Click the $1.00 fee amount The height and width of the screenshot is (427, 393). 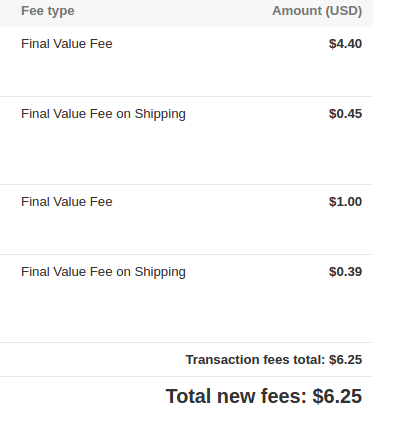(345, 202)
